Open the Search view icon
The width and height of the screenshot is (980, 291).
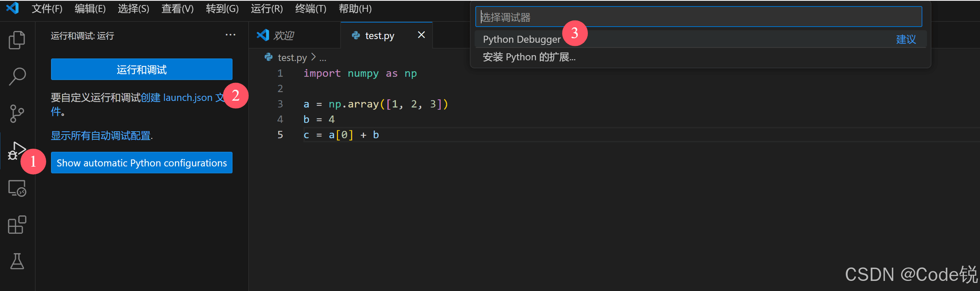tap(17, 76)
